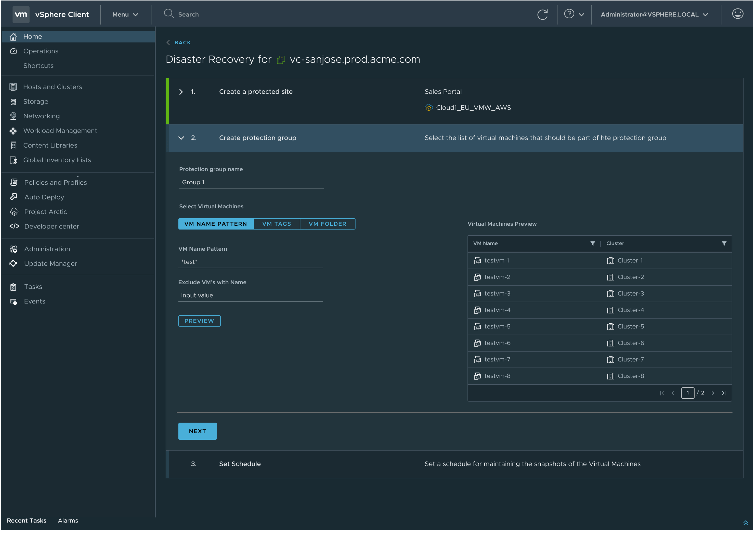This screenshot has width=756, height=534.
Task: Click the Storage icon in sidebar
Action: (14, 102)
